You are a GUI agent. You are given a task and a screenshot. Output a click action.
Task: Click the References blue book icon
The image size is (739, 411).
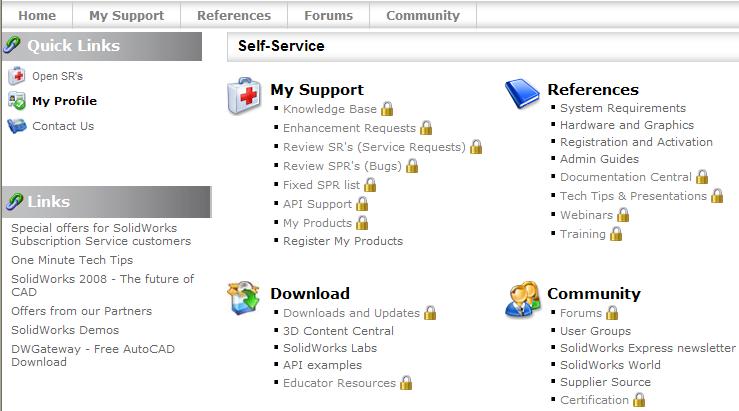point(522,94)
